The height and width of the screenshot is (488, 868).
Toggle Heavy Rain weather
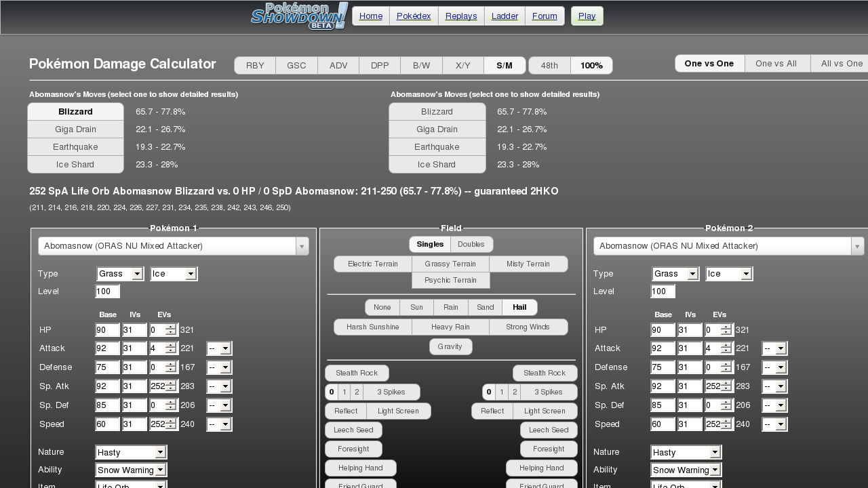(450, 327)
